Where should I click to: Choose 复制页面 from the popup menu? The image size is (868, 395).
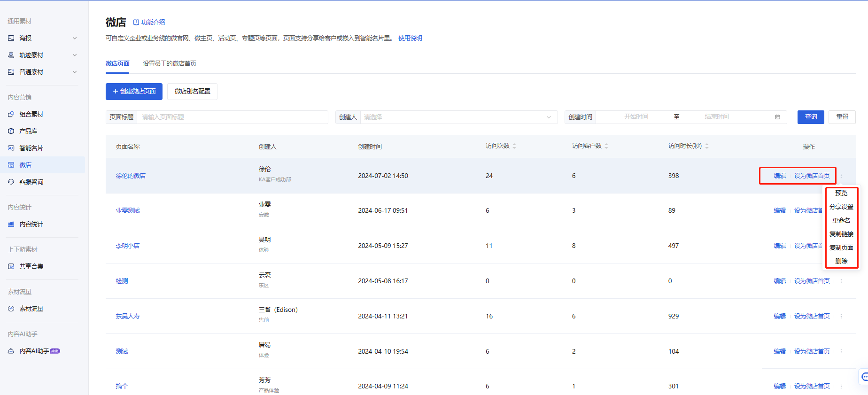(x=841, y=248)
